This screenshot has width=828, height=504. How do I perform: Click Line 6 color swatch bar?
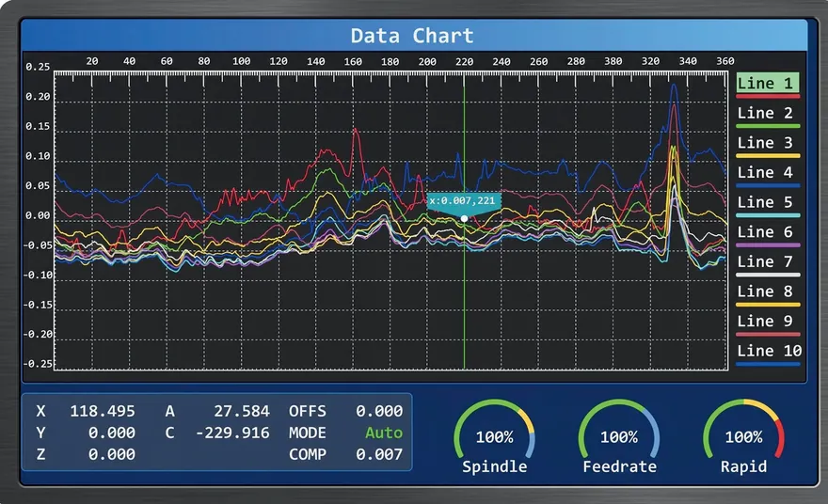pos(769,245)
